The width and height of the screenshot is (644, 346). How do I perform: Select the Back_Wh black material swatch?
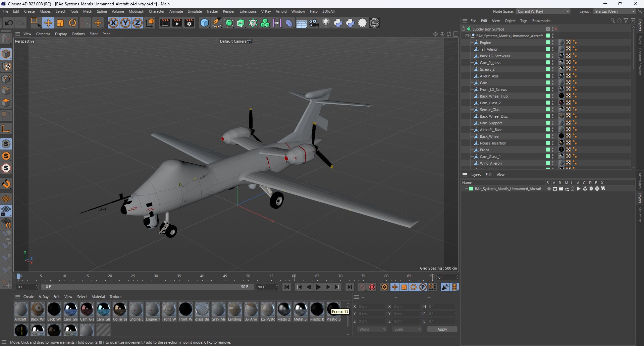(54, 309)
